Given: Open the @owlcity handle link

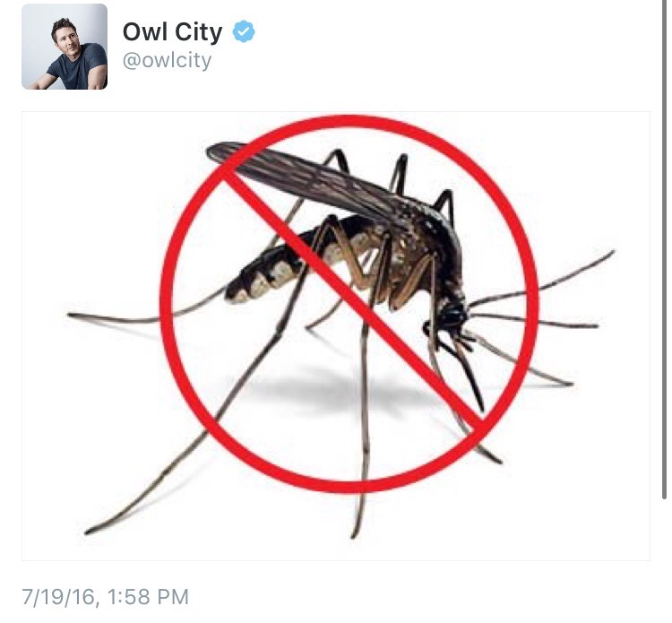Looking at the screenshot, I should point(167,60).
